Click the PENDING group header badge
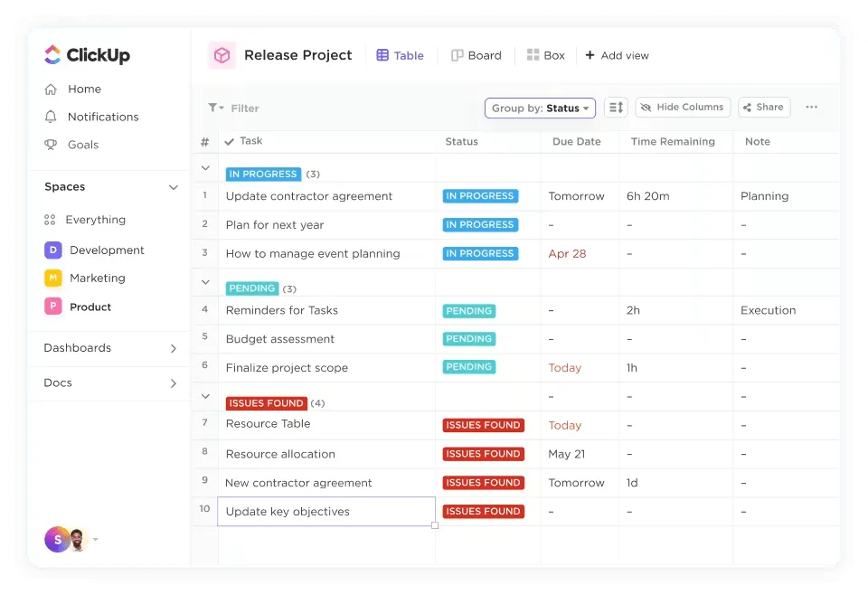Screen dimensions: 868x595 pyautogui.click(x=252, y=288)
